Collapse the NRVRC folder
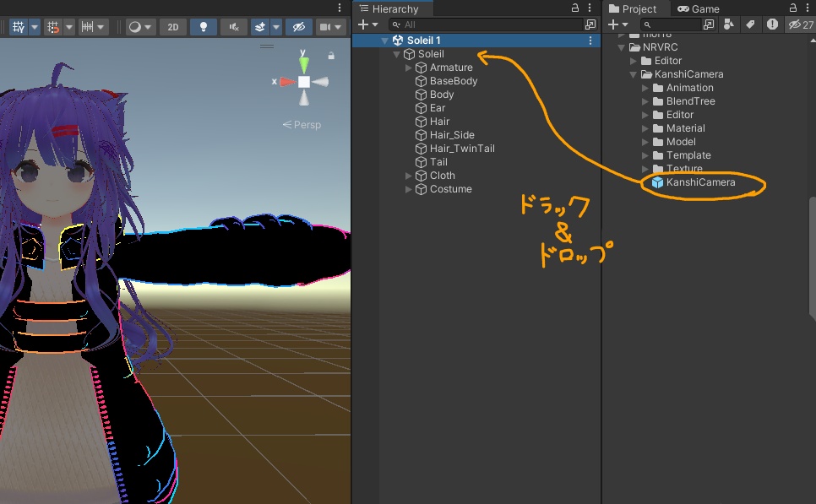This screenshot has height=504, width=816. point(622,47)
